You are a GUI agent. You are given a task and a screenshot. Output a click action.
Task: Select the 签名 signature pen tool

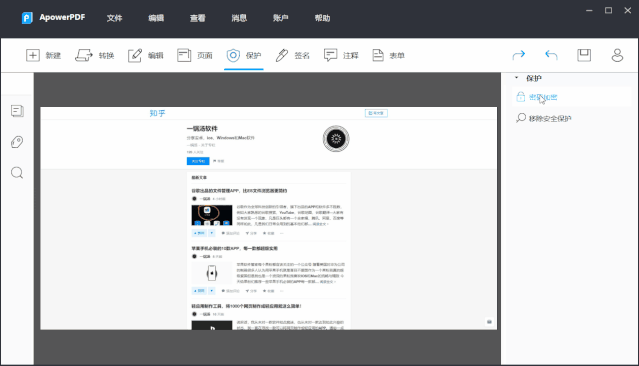click(x=293, y=55)
